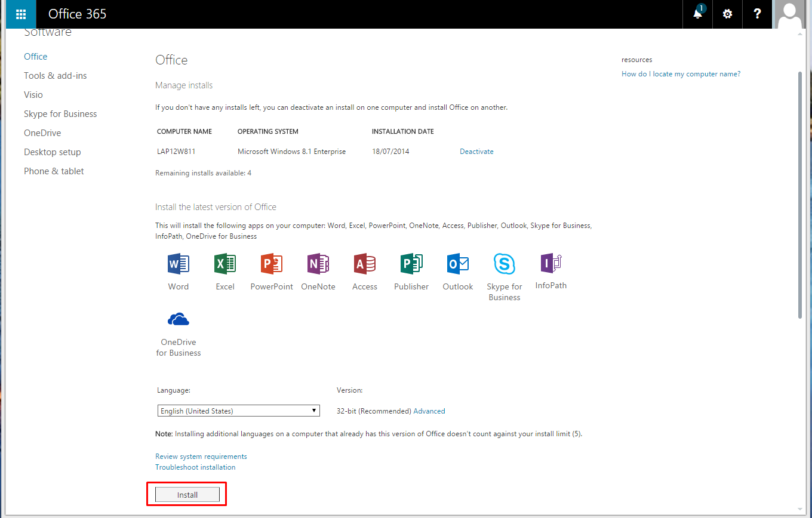The height and width of the screenshot is (518, 812).
Task: Click the scrollbar up arrow
Action: coord(801,33)
